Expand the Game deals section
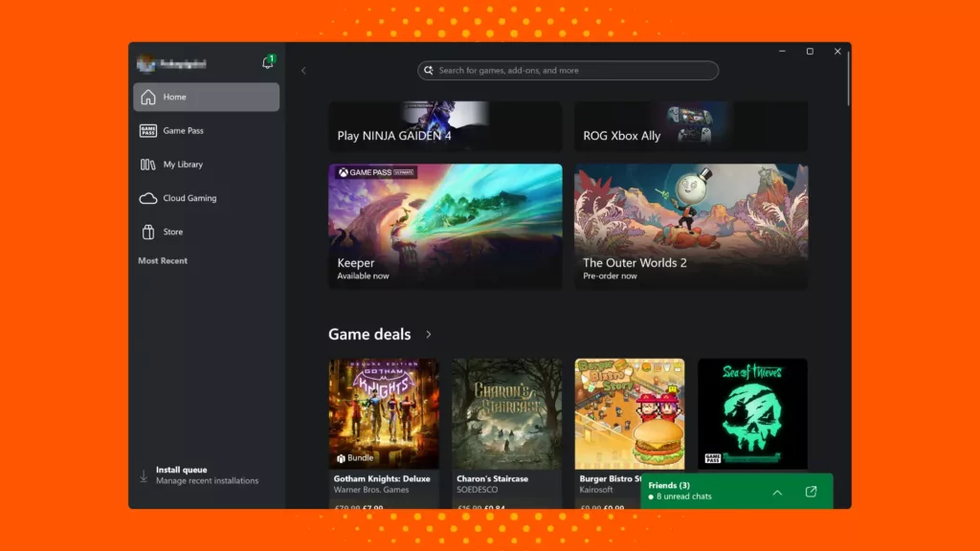Image resolution: width=980 pixels, height=551 pixels. coord(428,335)
